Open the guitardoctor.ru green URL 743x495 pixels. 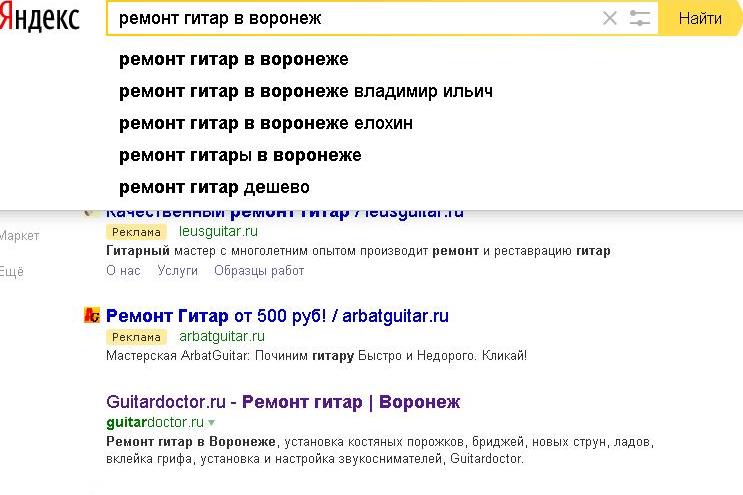pyautogui.click(x=155, y=422)
